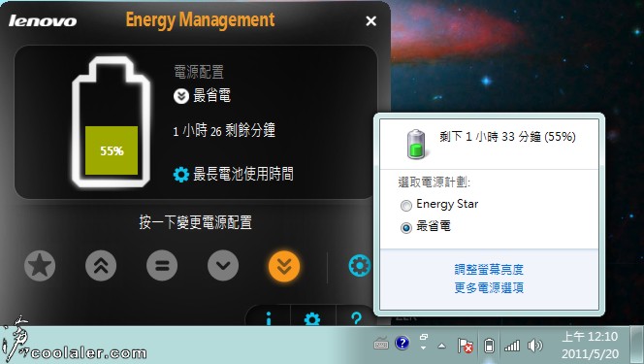Viewport: 644px width, 364px height.
Task: Open the info "i" icon at bottom
Action: [269, 318]
